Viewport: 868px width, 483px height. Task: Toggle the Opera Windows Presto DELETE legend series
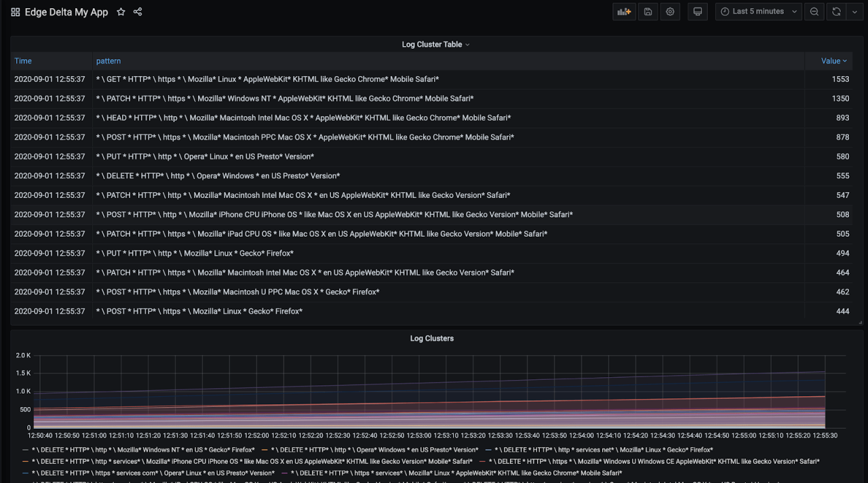coord(374,450)
